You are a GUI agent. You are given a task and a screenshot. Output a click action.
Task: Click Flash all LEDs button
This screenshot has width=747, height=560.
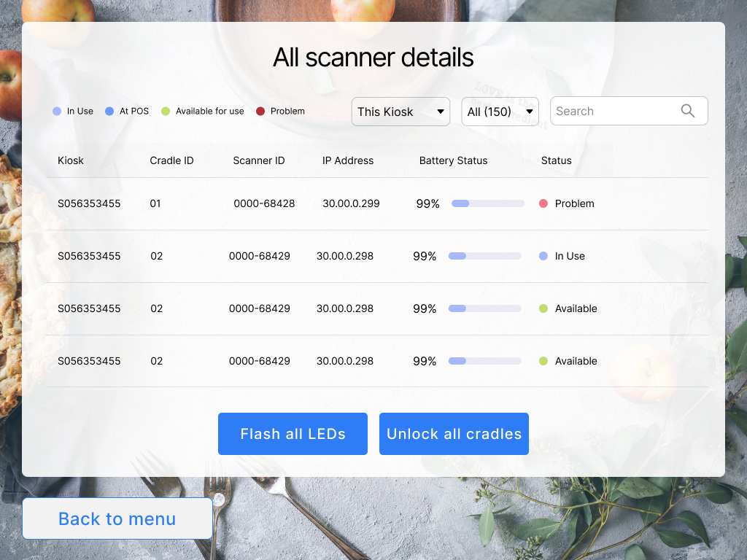pyautogui.click(x=293, y=434)
